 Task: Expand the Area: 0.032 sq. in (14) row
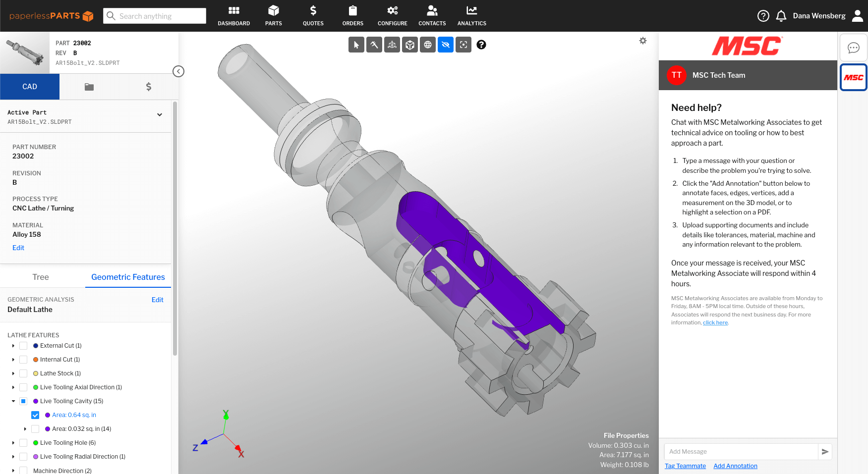25,429
